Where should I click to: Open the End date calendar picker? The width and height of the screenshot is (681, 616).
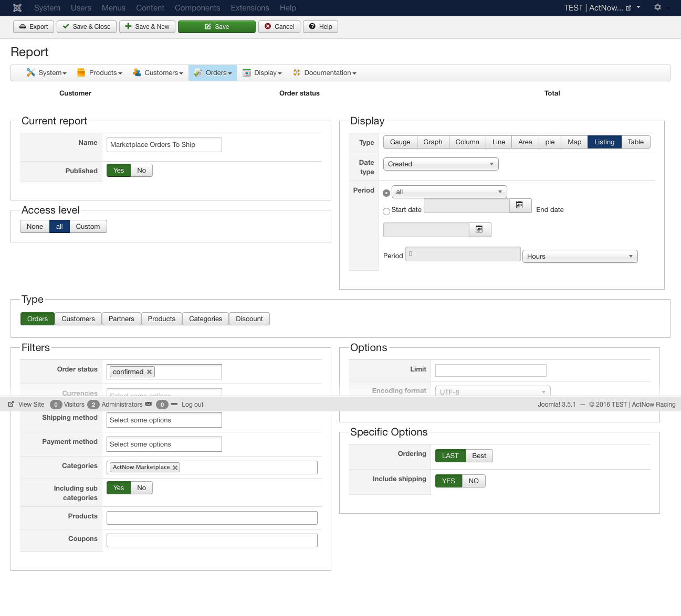479,230
